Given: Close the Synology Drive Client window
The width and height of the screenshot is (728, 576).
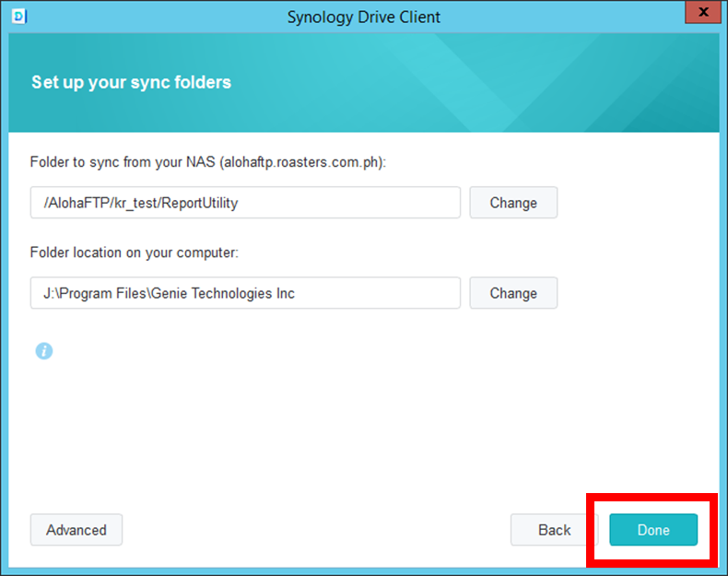Looking at the screenshot, I should click(x=703, y=12).
